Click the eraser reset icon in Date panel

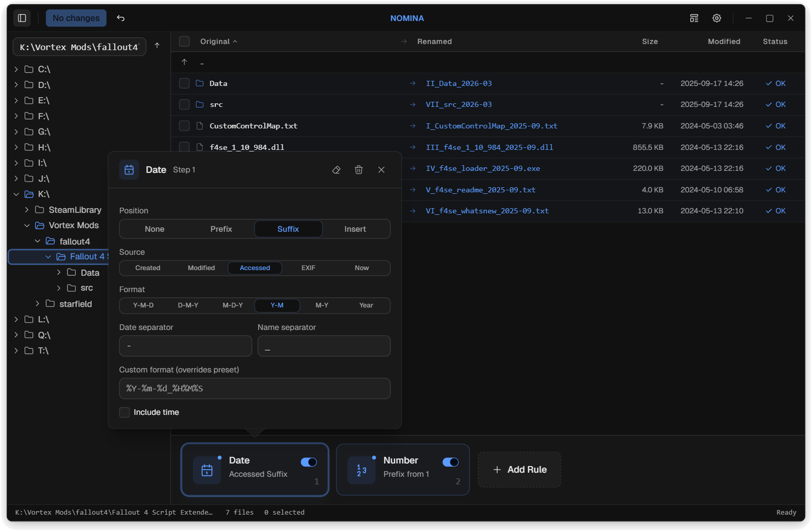pyautogui.click(x=336, y=170)
